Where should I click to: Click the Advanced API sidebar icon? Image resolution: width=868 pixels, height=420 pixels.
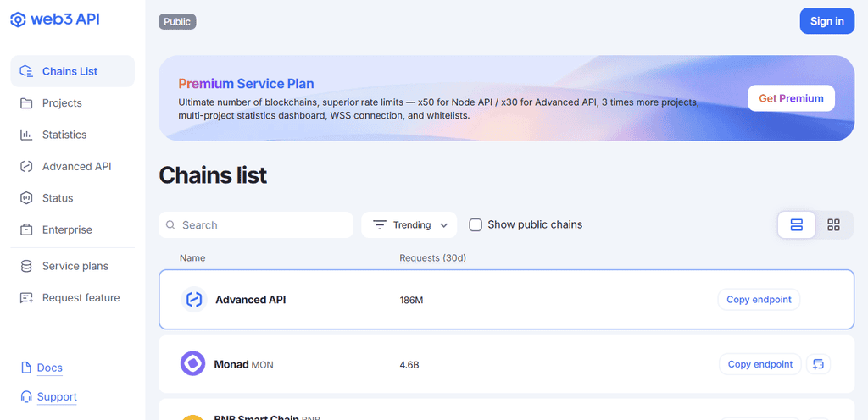point(26,166)
